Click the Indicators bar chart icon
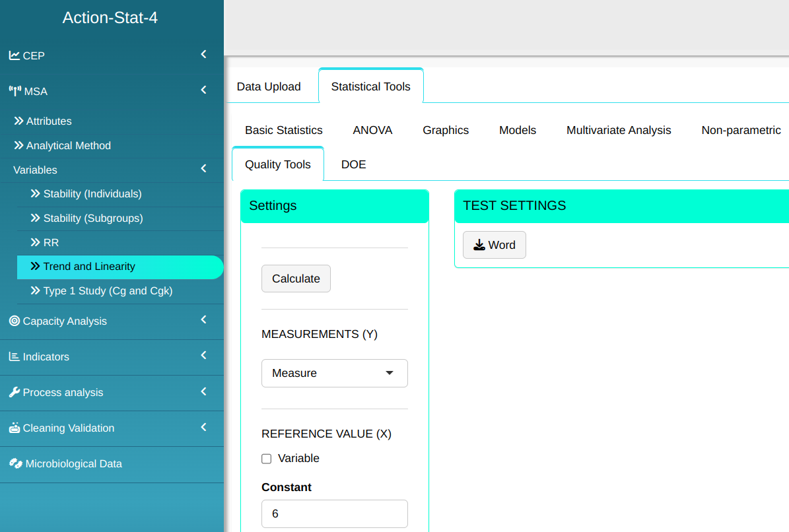 point(14,356)
